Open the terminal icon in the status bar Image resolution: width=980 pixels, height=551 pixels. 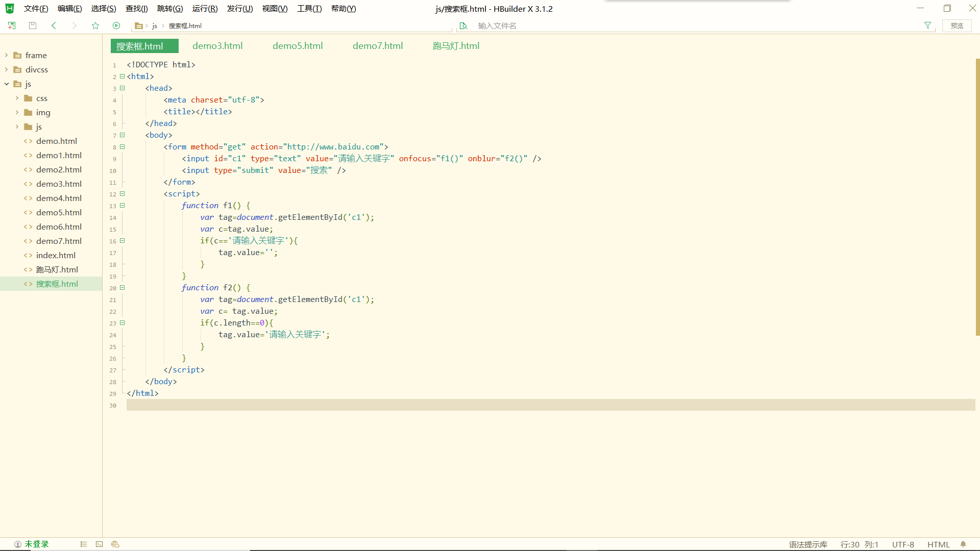pyautogui.click(x=100, y=544)
